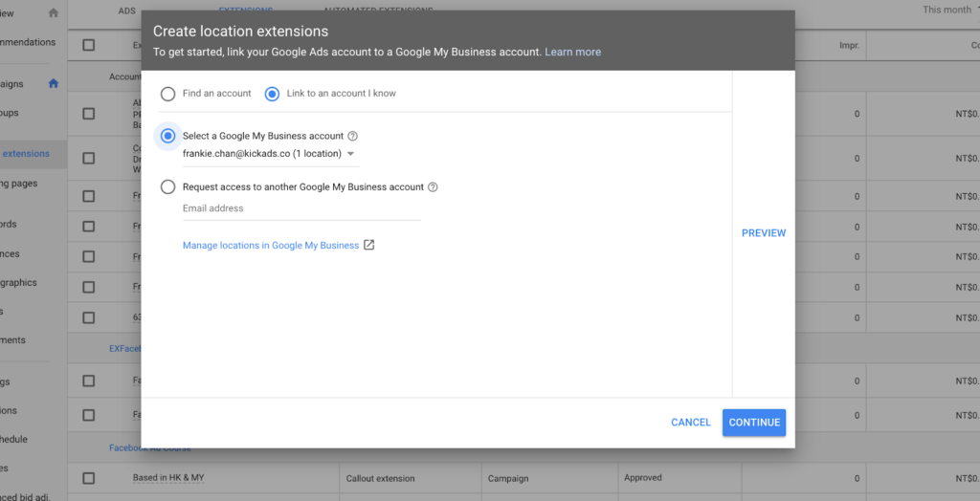Click the external link icon after Manage locations
Screen dimensions: 980x501
pos(369,245)
